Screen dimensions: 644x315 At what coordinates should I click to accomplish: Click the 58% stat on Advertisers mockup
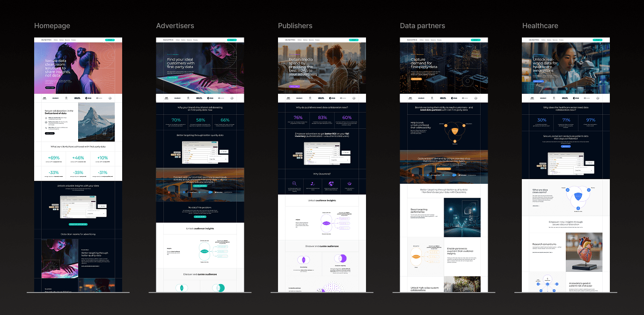[x=200, y=120]
